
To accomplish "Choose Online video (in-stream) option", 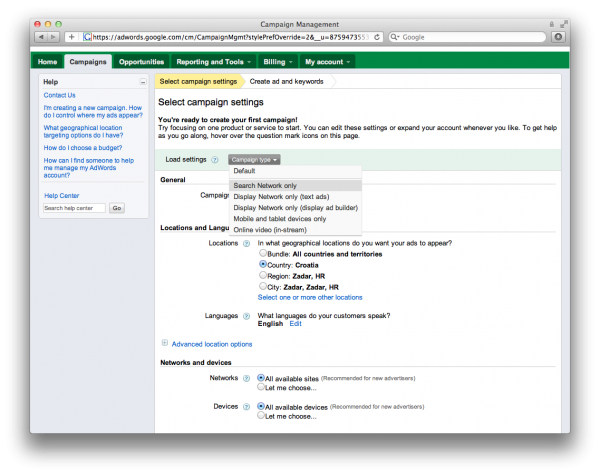I will pyautogui.click(x=295, y=230).
